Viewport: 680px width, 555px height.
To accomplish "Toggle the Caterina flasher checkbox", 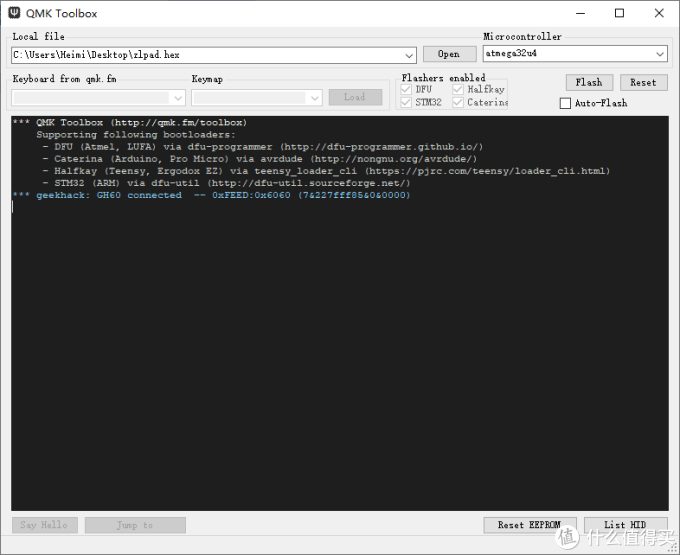I will (x=458, y=102).
